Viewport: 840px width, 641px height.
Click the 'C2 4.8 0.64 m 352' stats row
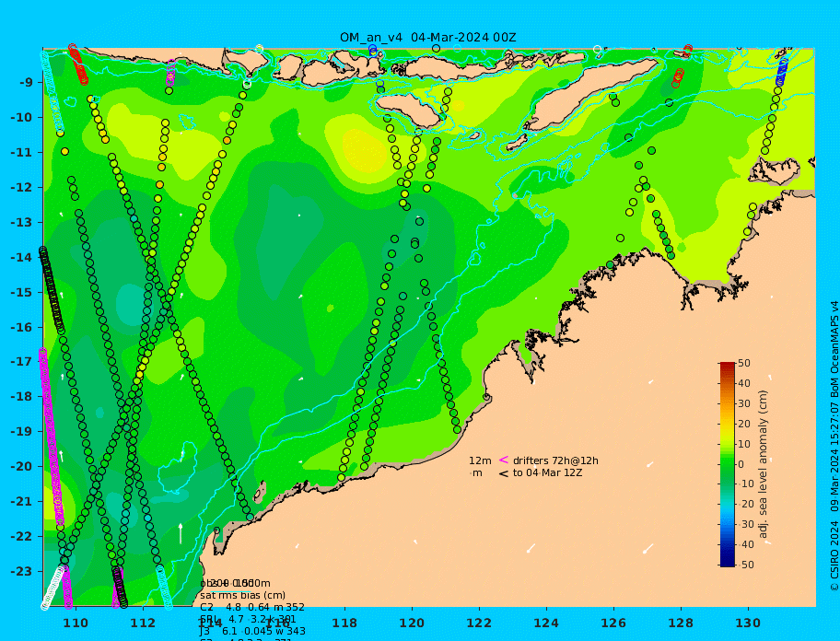252,607
